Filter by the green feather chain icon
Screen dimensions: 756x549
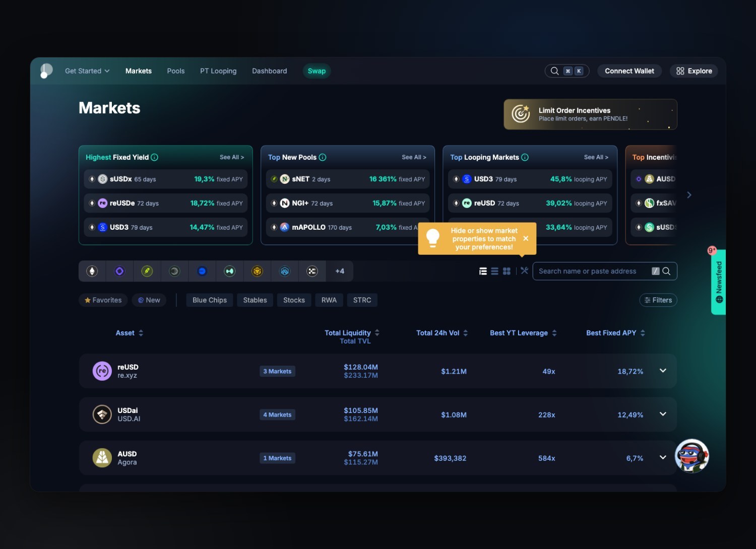(147, 271)
